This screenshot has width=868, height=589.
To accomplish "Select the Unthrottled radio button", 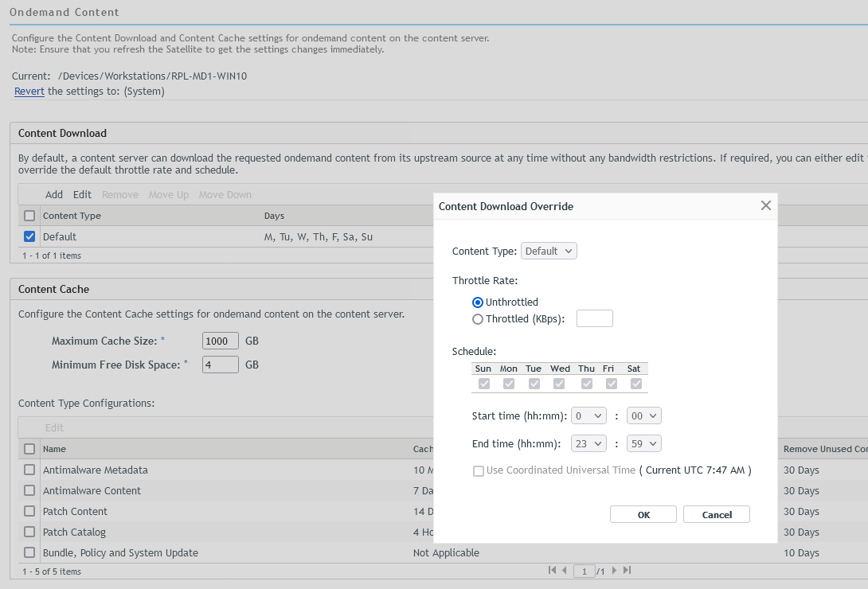I will [x=478, y=302].
